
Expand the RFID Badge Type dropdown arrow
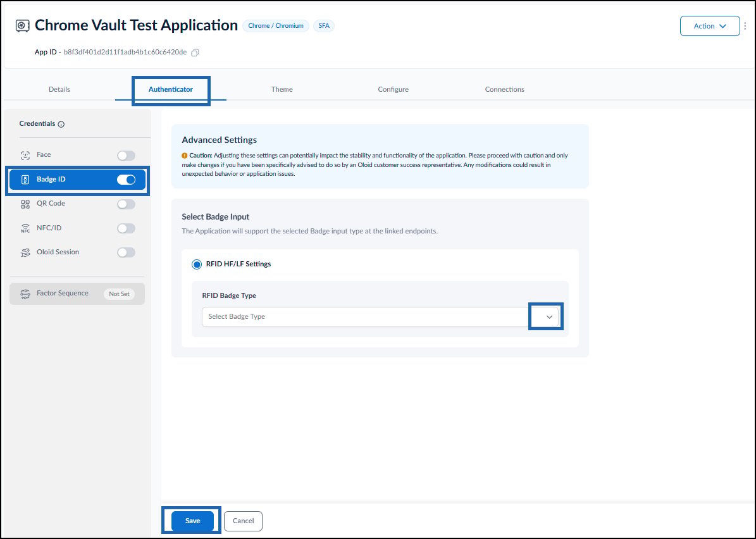pos(549,317)
